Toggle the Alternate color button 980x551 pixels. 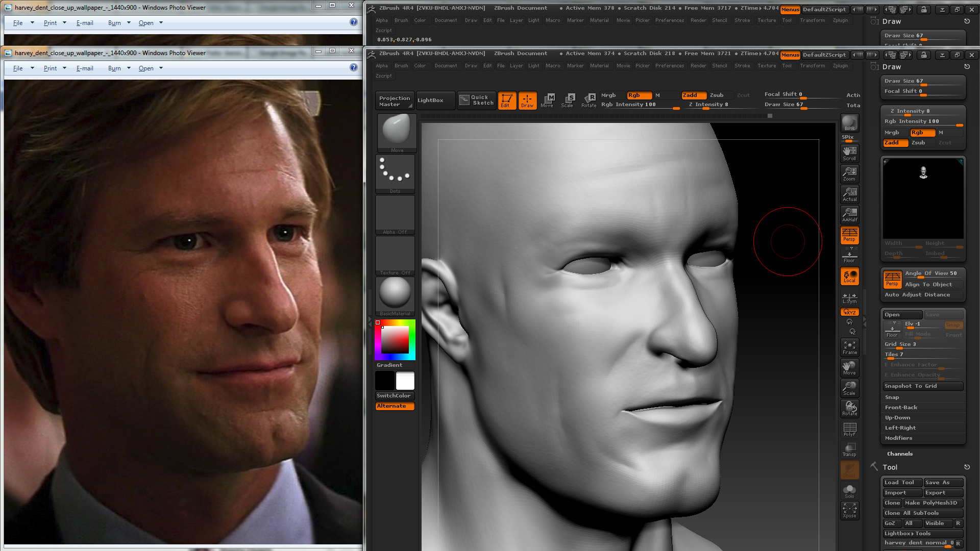click(x=395, y=406)
